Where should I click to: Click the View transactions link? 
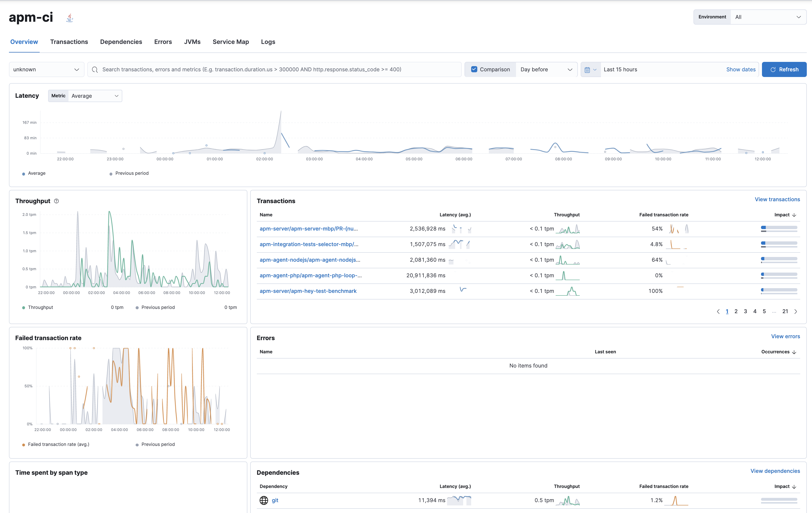click(x=777, y=200)
